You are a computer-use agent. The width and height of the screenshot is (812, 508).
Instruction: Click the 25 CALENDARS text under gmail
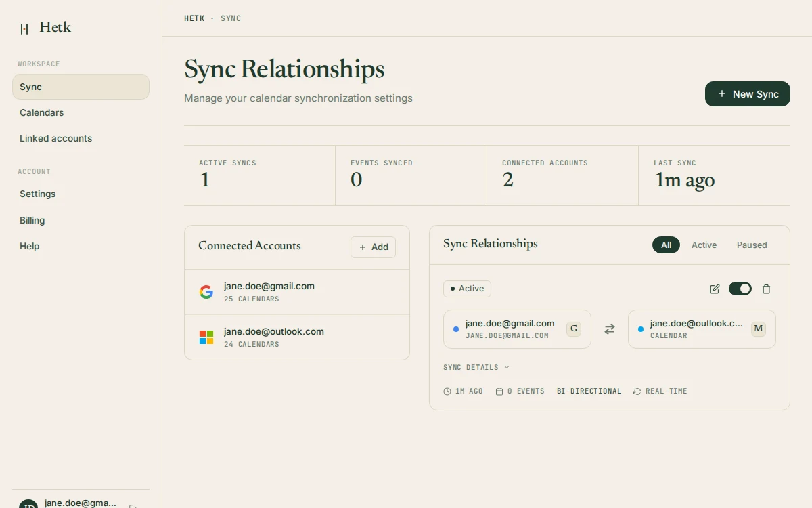[252, 299]
